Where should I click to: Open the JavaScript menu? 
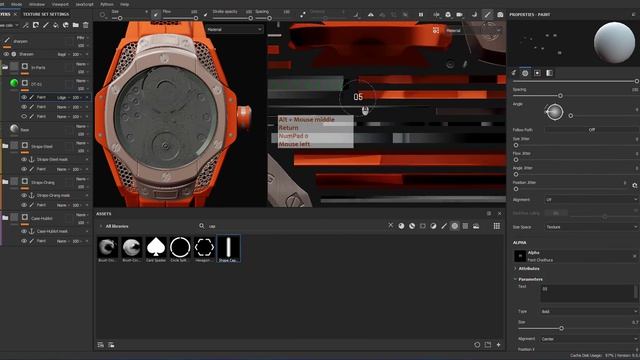[84, 4]
